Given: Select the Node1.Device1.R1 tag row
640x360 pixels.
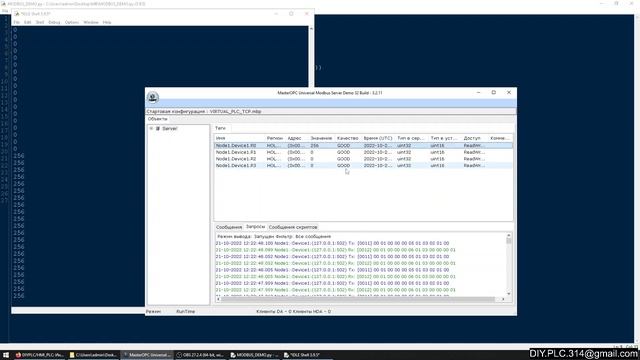Looking at the screenshot, I should click(363, 152).
